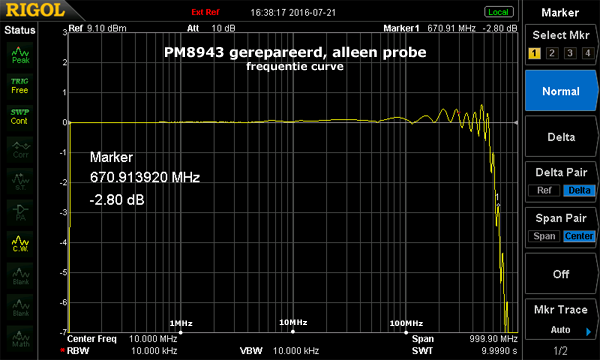Click the 100MHz axis label

pyautogui.click(x=406, y=323)
